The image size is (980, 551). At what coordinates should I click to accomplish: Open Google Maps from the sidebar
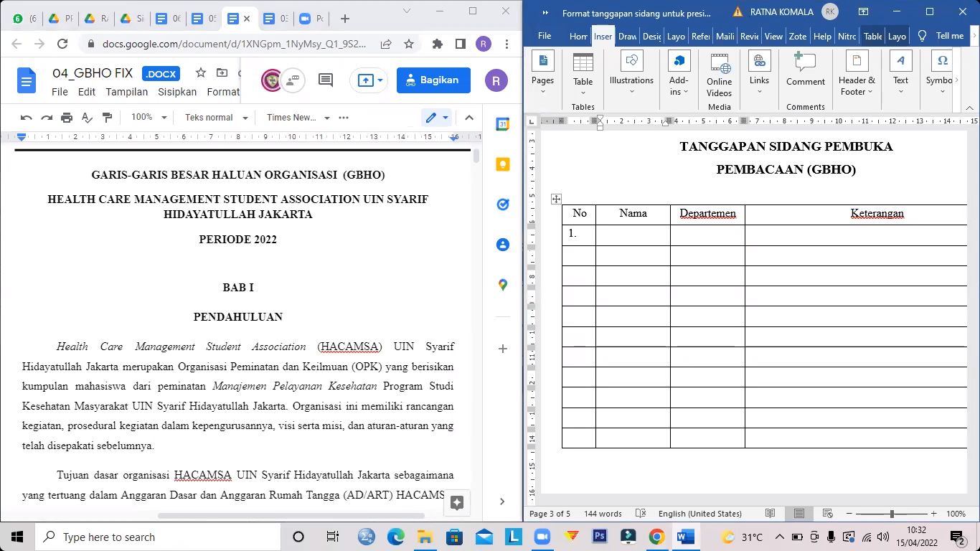tap(502, 284)
